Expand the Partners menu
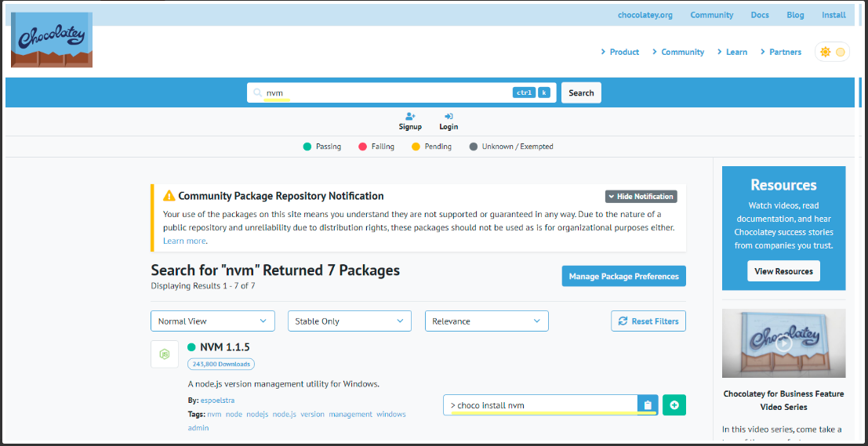 [780, 52]
